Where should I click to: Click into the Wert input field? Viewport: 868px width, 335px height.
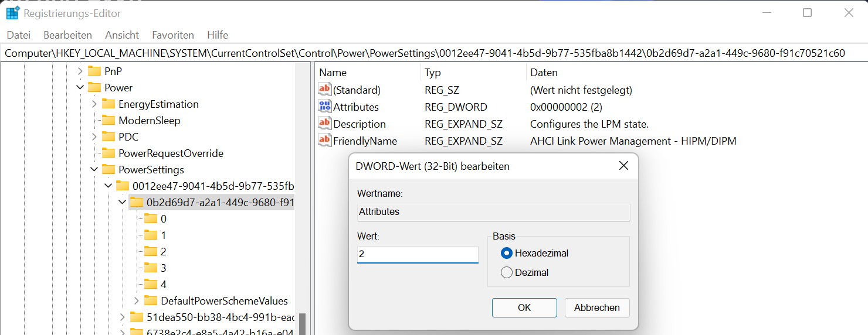coord(418,254)
